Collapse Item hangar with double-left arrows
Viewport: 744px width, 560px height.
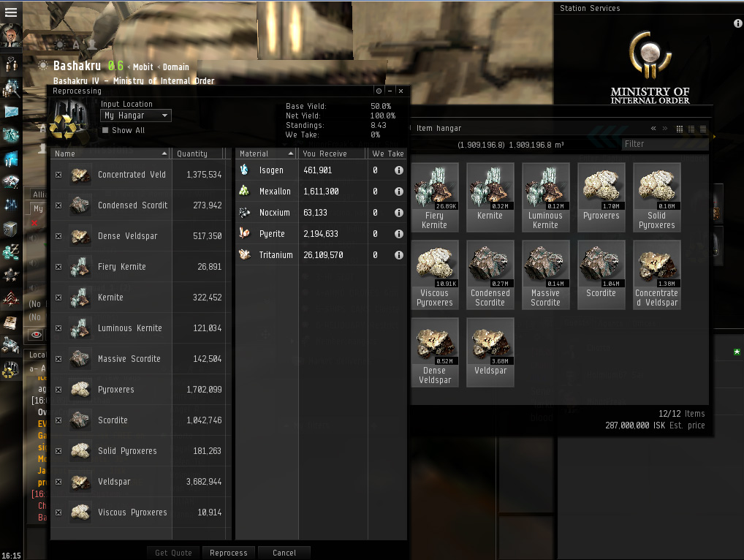click(x=653, y=128)
